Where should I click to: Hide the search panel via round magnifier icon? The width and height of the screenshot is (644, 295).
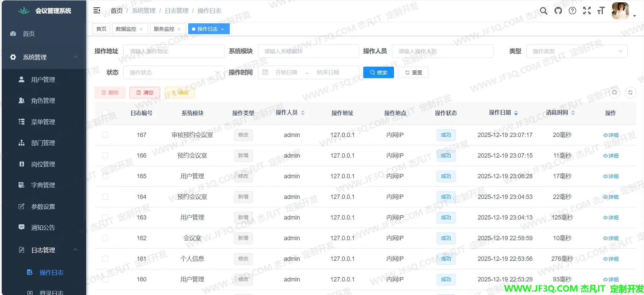point(614,92)
